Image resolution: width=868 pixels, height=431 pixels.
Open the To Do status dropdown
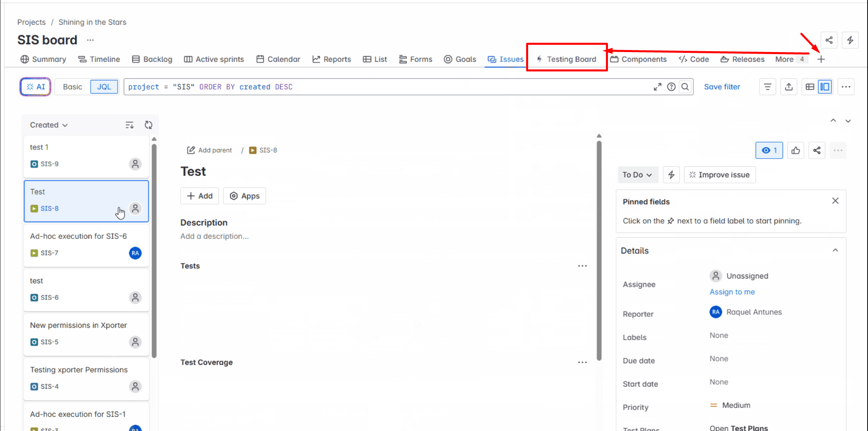(637, 175)
